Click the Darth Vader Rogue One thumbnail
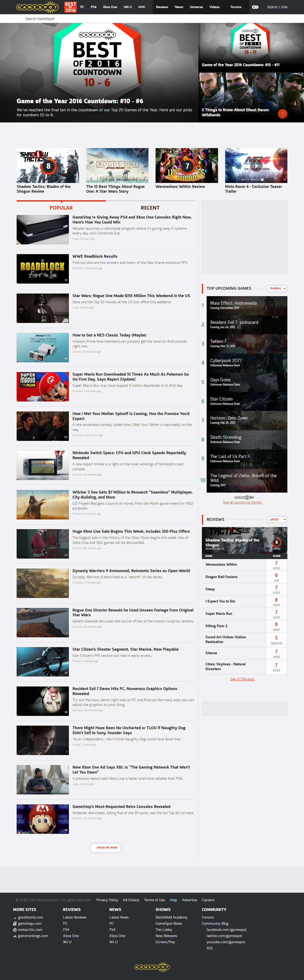 pyautogui.click(x=43, y=308)
